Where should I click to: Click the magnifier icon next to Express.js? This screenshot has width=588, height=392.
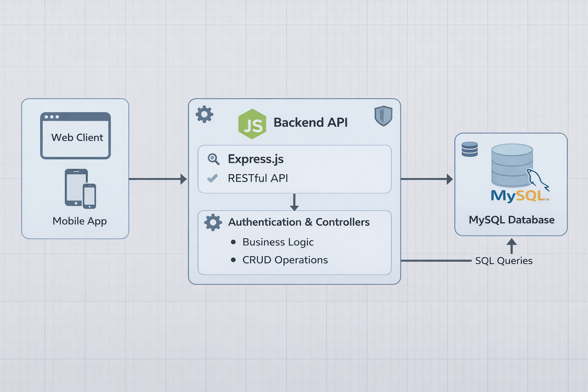213,159
